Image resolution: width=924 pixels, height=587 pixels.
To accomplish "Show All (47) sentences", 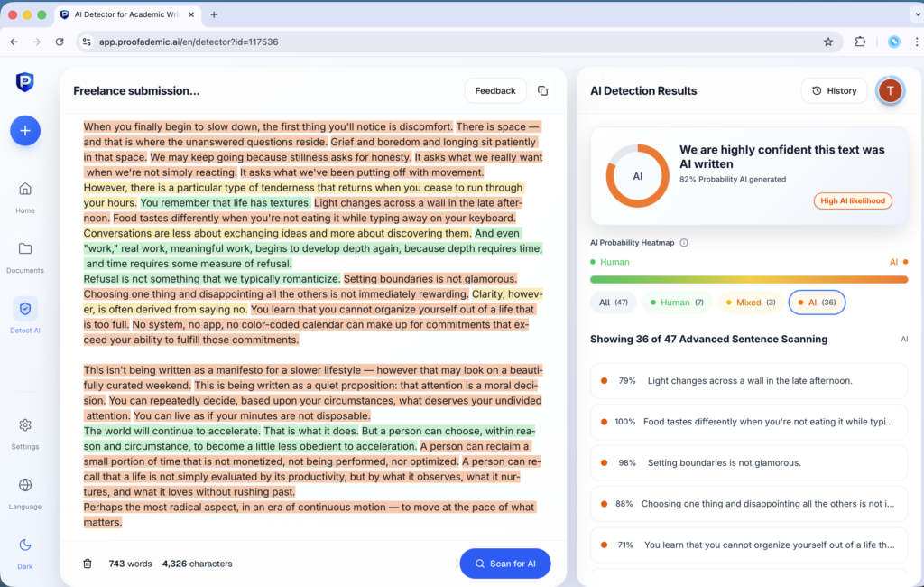I will click(x=613, y=302).
